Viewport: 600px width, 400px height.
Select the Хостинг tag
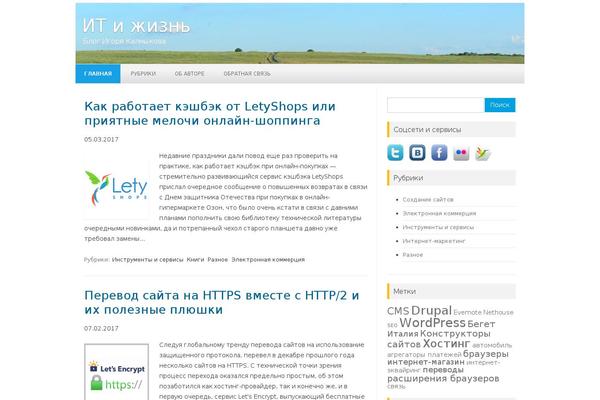tap(446, 343)
